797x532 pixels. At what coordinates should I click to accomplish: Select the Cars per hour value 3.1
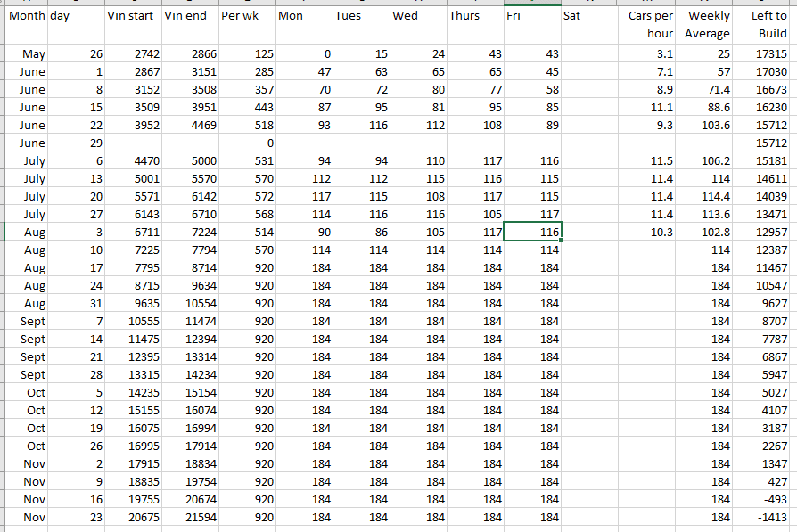click(647, 54)
